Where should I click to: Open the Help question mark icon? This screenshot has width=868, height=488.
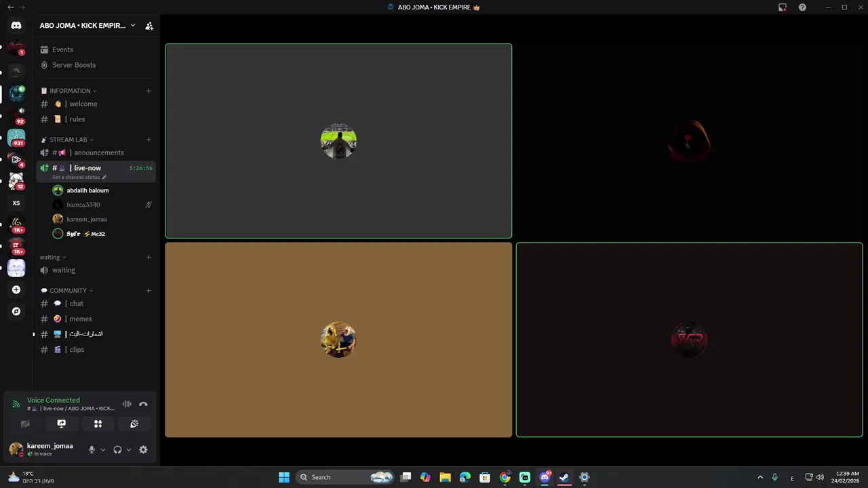(802, 7)
